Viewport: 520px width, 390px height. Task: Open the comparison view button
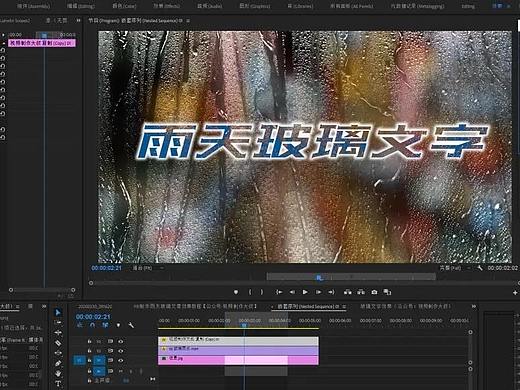pos(387,292)
